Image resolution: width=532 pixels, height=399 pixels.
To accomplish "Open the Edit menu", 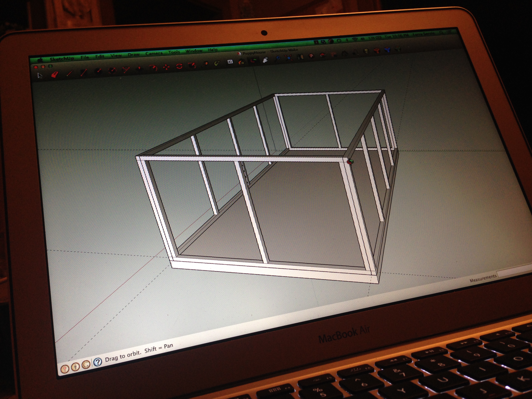I will click(100, 56).
